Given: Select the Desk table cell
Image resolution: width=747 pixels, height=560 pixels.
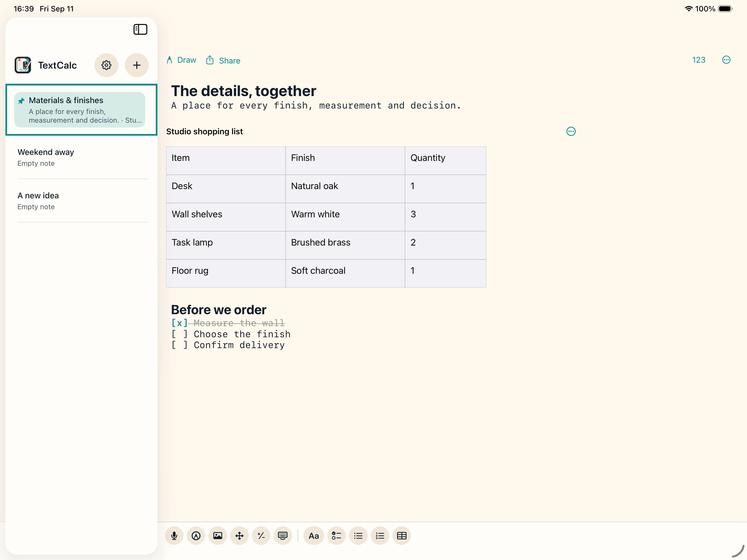Looking at the screenshot, I should [226, 189].
